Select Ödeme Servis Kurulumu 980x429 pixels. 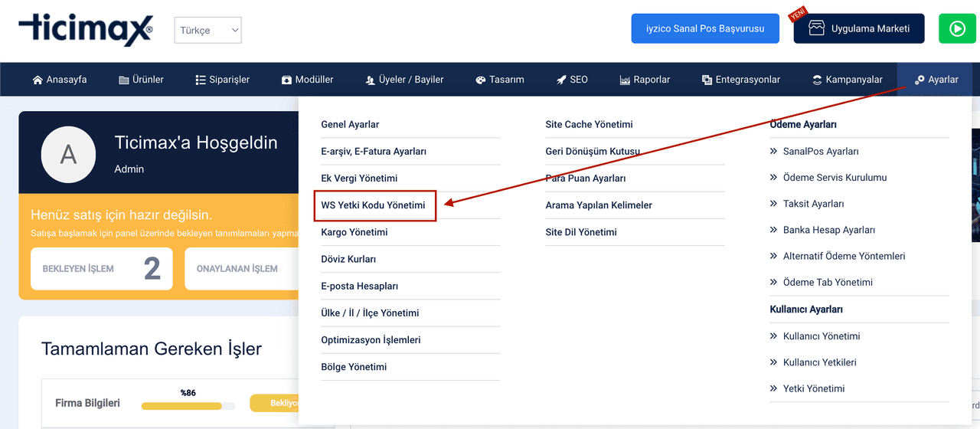[x=835, y=178]
